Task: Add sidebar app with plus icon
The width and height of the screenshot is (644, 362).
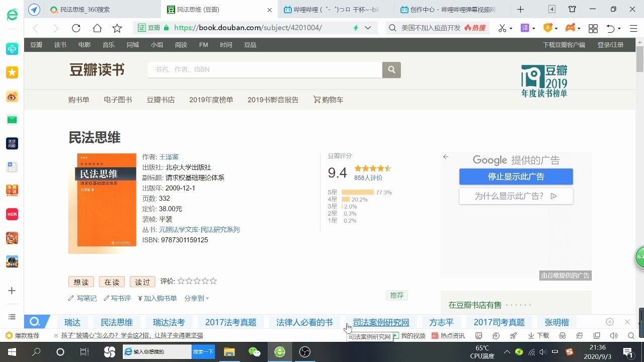Action: (x=12, y=291)
